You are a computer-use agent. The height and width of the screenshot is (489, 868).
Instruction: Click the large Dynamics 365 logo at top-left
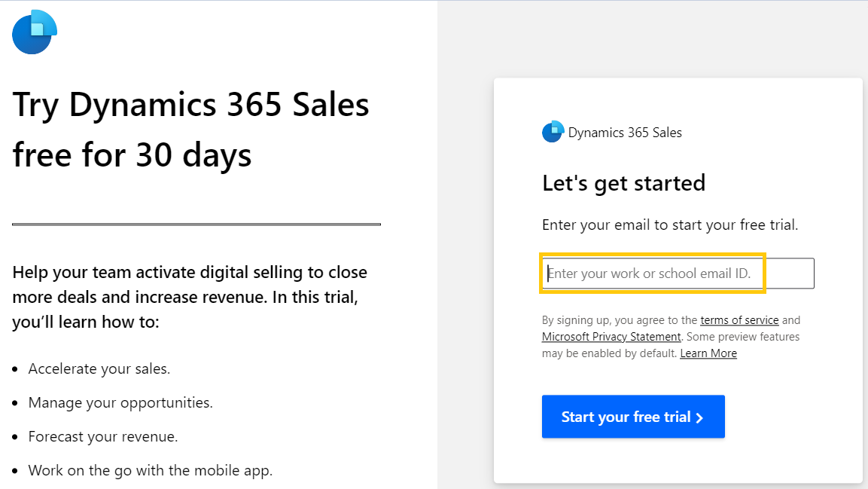(35, 32)
